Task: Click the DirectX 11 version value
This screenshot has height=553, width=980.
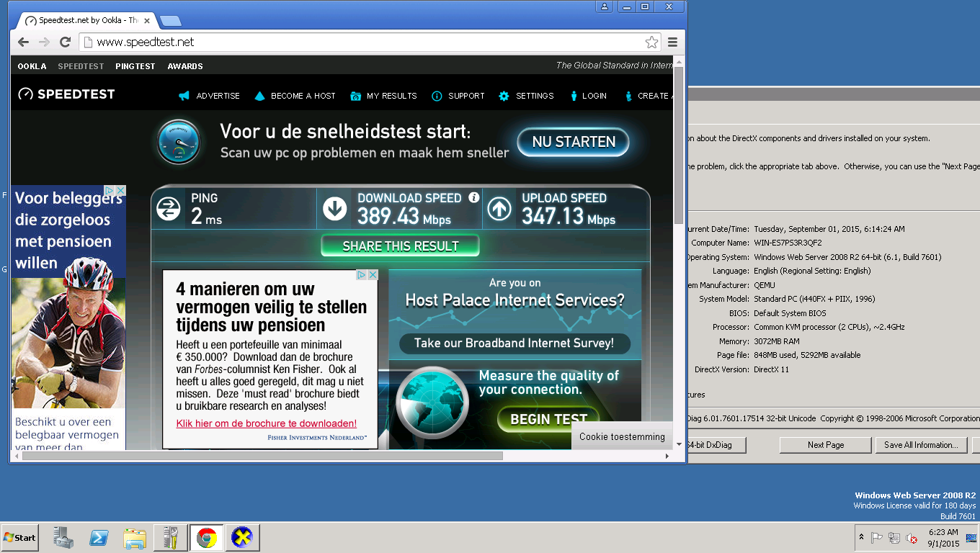Action: pyautogui.click(x=772, y=369)
